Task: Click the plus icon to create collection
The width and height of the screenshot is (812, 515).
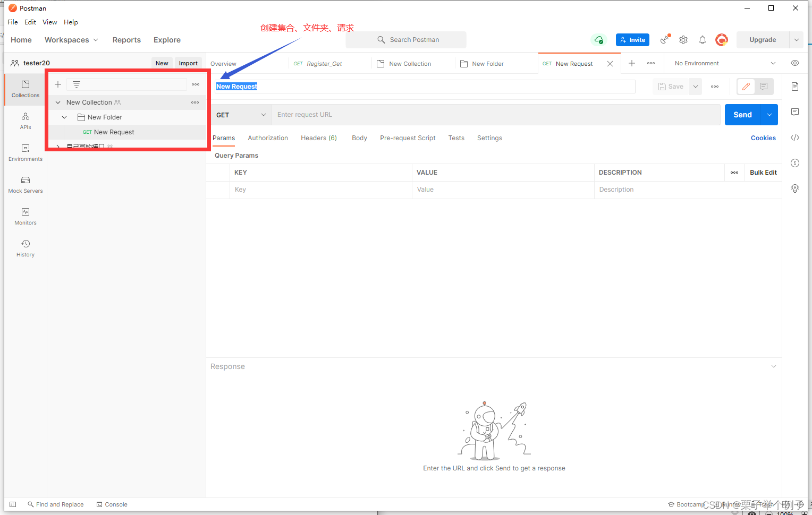Action: click(58, 84)
